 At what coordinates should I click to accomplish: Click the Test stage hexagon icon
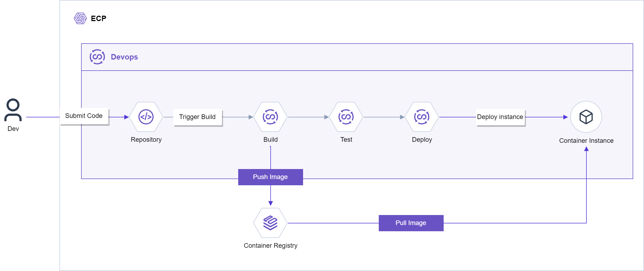[x=346, y=117]
